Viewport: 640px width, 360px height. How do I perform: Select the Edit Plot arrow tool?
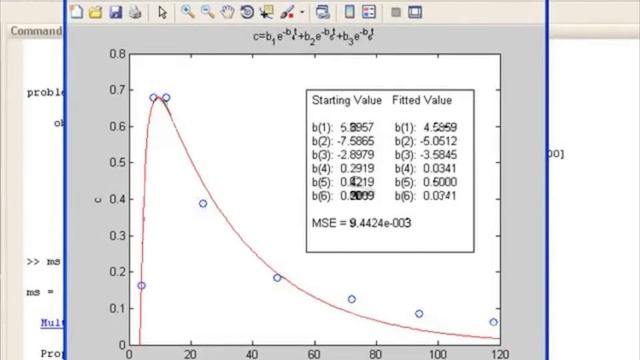pos(162,12)
